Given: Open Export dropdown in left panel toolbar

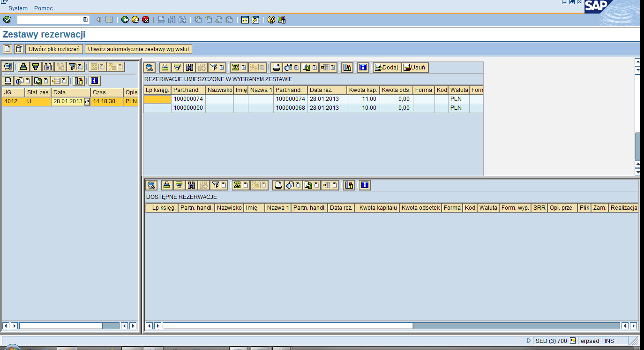Looking at the screenshot, I should pos(46,81).
